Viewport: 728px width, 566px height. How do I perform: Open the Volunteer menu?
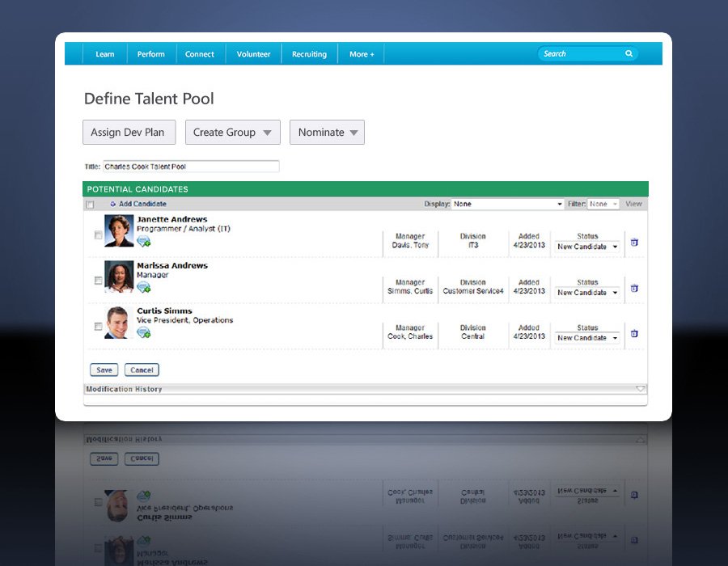[x=253, y=54]
